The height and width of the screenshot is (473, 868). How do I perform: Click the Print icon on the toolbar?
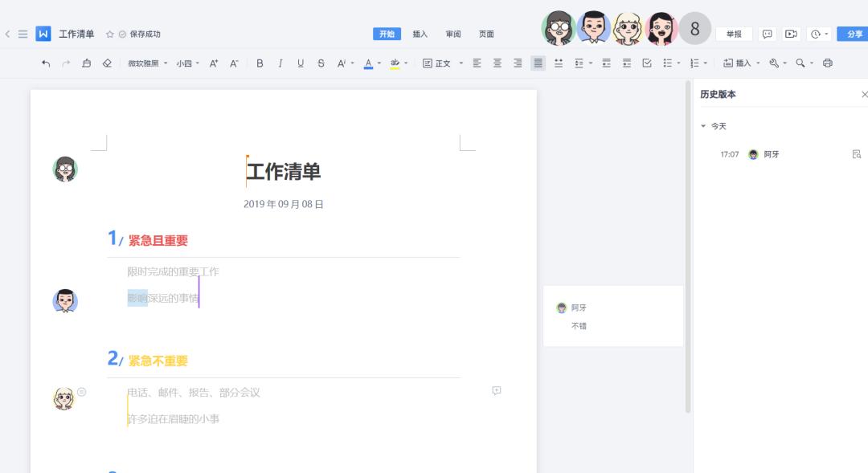click(826, 64)
